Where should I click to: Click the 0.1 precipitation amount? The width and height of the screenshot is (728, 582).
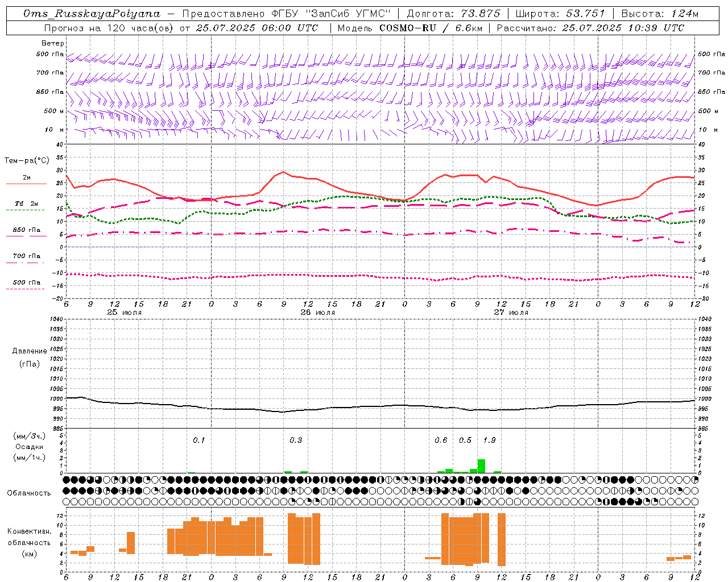coord(199,440)
